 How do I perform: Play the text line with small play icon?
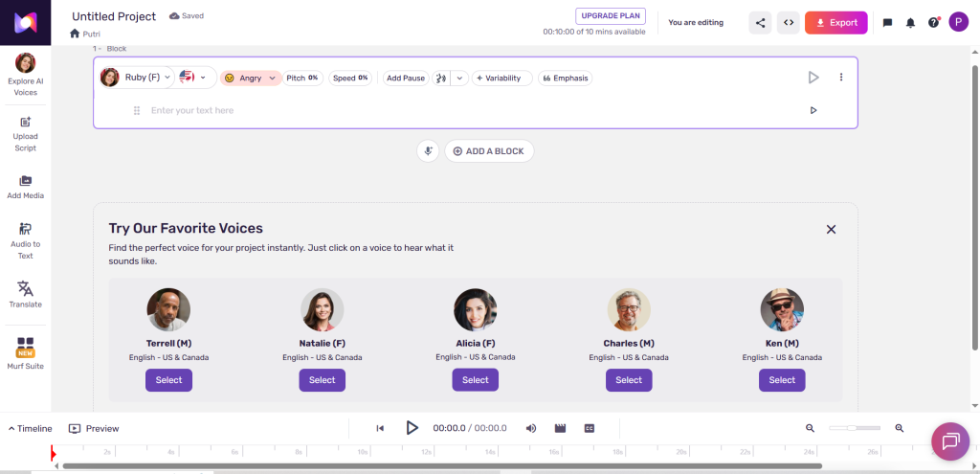point(813,110)
